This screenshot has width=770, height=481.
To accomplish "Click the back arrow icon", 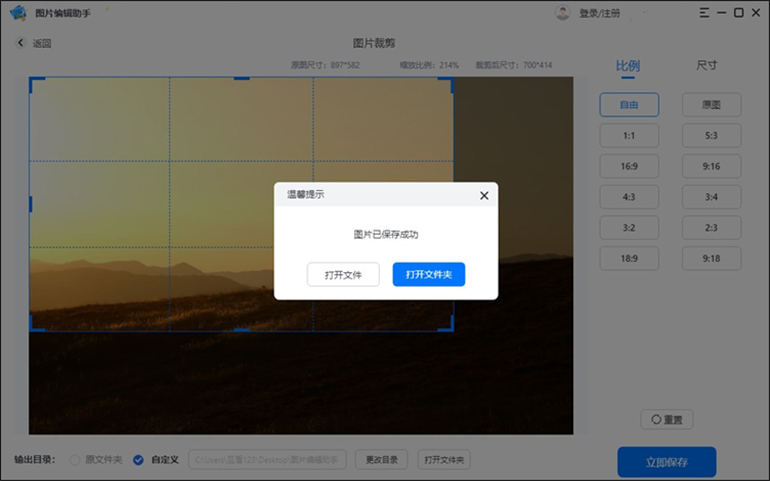I will 21,43.
